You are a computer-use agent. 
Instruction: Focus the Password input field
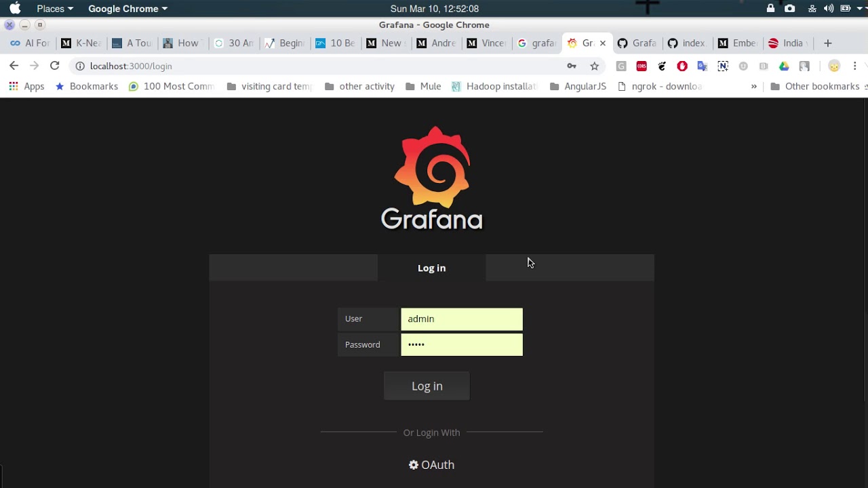462,344
